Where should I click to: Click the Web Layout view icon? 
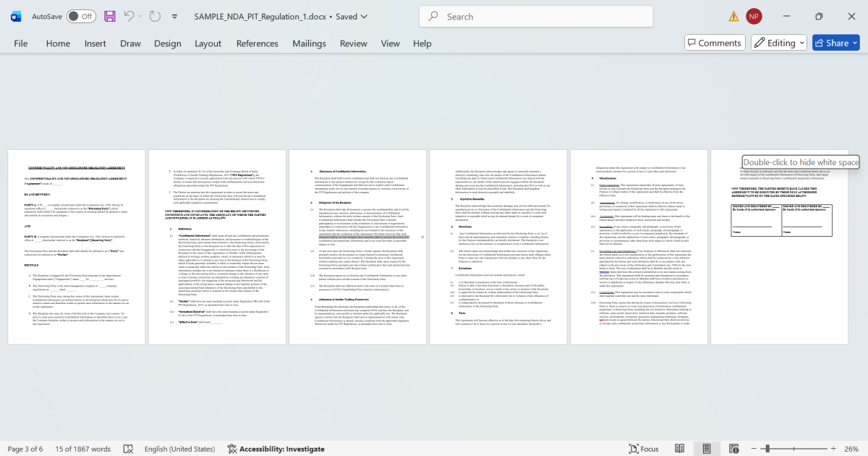coord(733,449)
